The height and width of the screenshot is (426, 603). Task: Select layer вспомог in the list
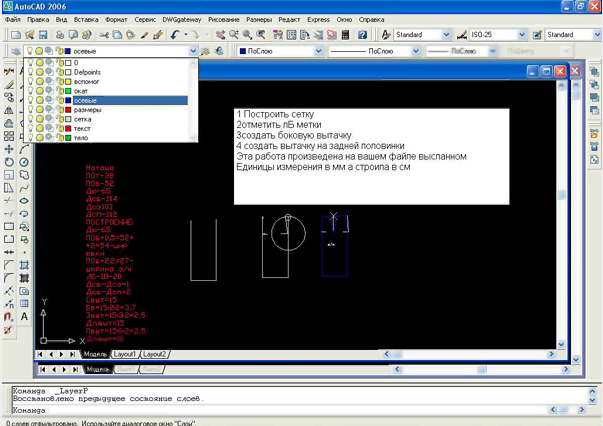[x=88, y=82]
